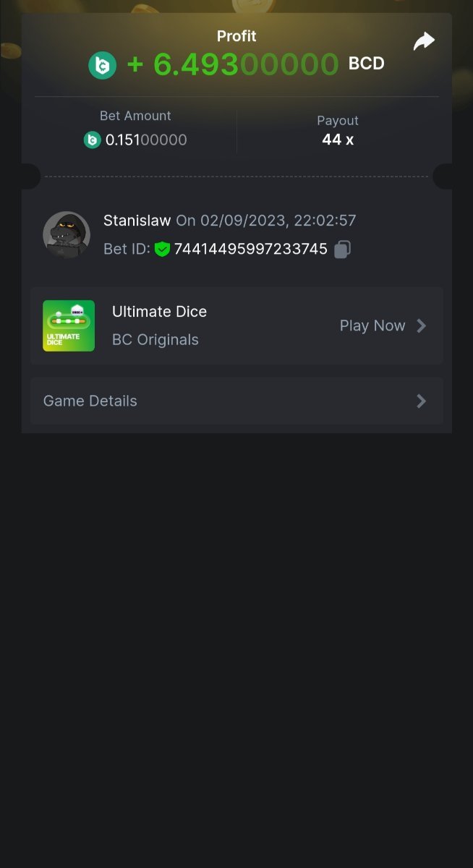Tap the bet amount value 0.15100000
This screenshot has height=868, width=473.
pos(146,140)
